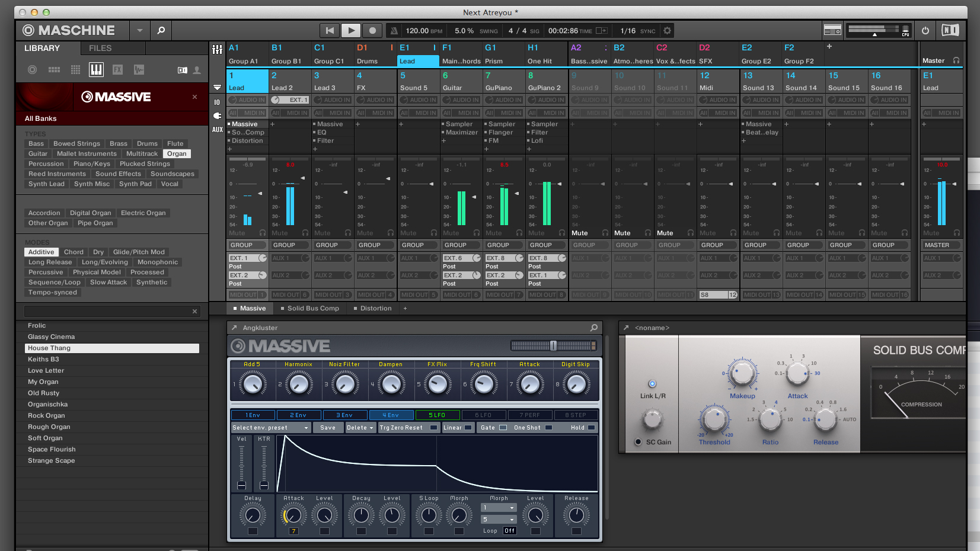
Task: Switch to FILES tab
Action: click(100, 48)
